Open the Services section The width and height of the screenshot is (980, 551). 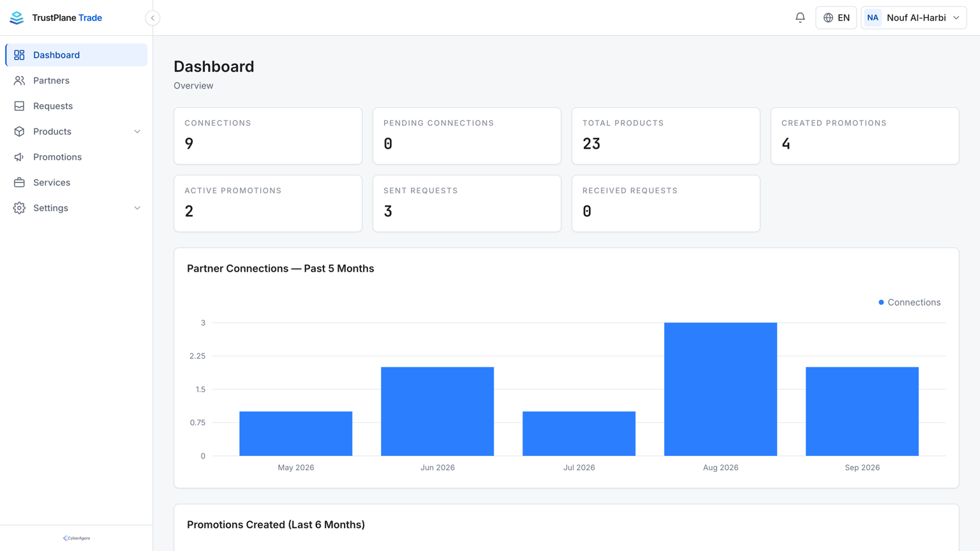(x=77, y=182)
